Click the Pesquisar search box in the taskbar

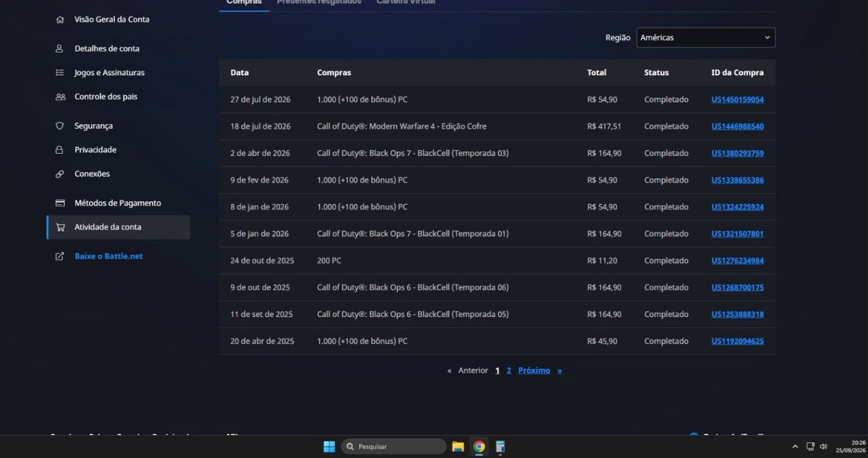tap(394, 447)
